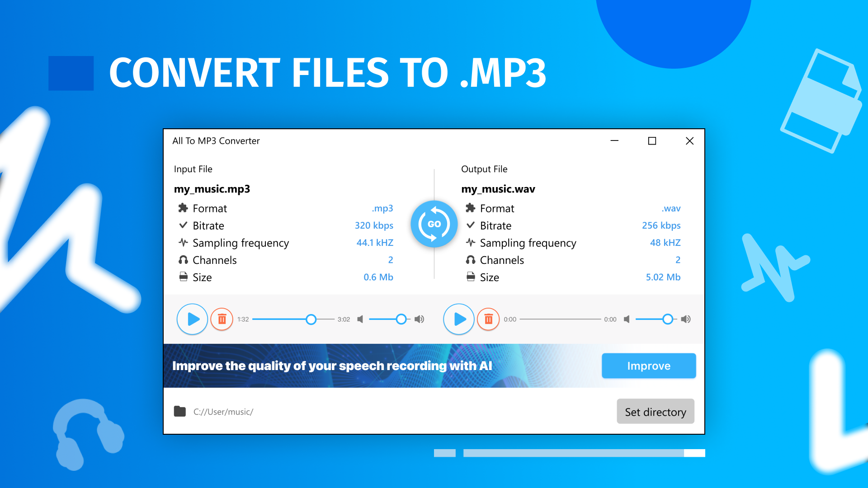Play the input file my_music.mp3
This screenshot has width=868, height=488.
click(192, 319)
